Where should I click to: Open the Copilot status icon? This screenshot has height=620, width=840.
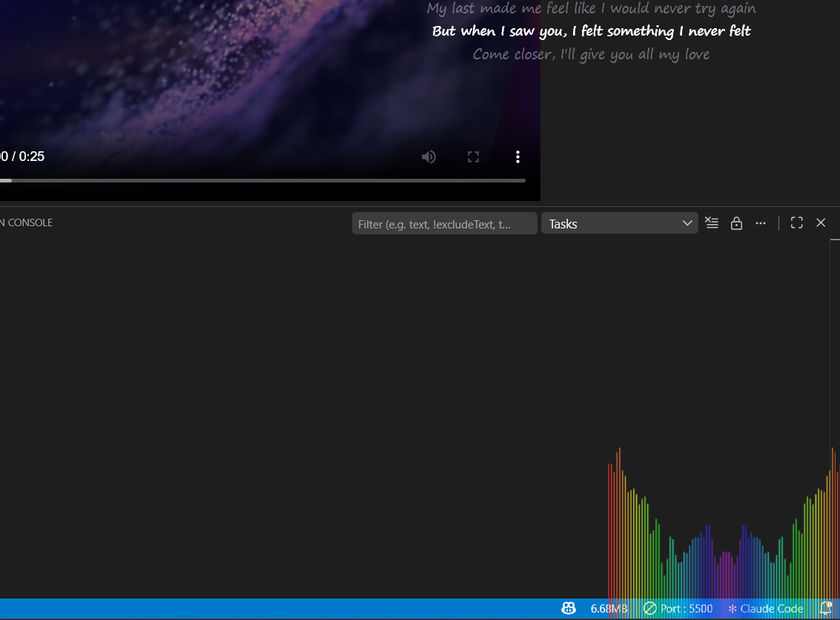(x=568, y=608)
